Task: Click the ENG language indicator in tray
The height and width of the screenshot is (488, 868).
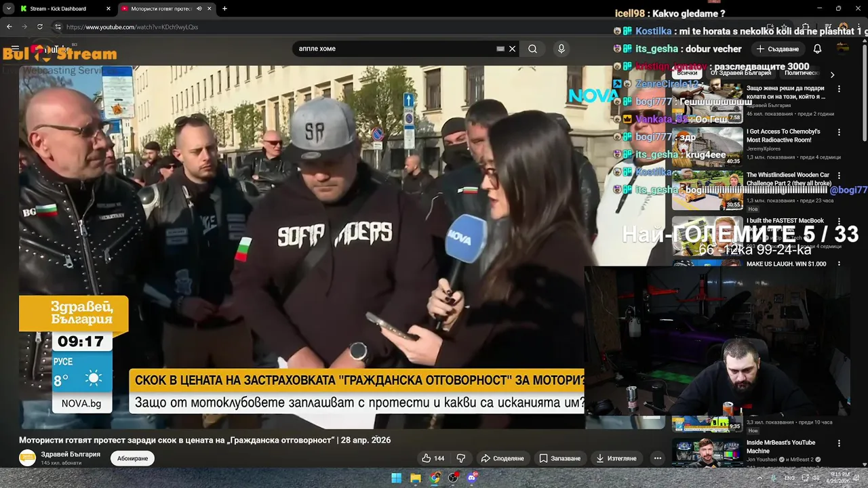Action: click(x=790, y=478)
